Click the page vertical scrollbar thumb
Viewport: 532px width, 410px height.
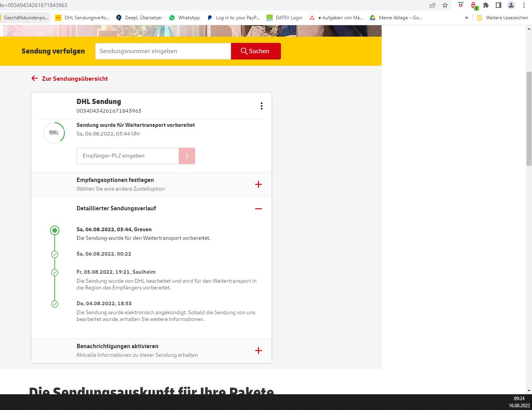click(529, 119)
